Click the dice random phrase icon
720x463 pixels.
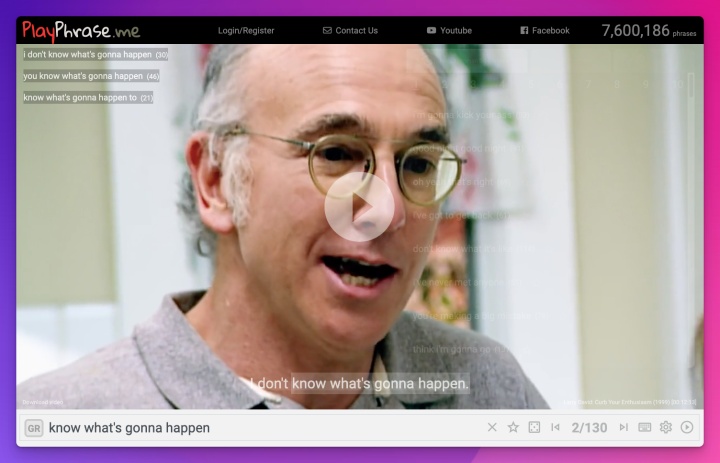[534, 427]
